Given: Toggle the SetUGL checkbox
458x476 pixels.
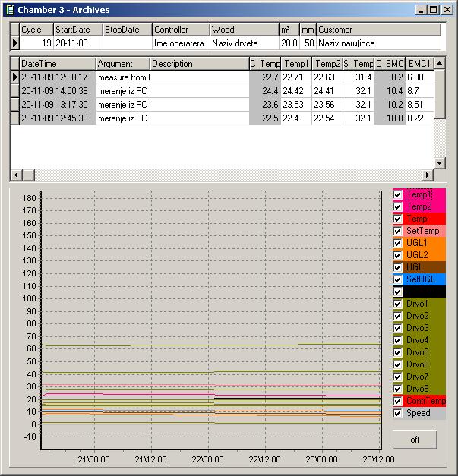Looking at the screenshot, I should click(397, 279).
